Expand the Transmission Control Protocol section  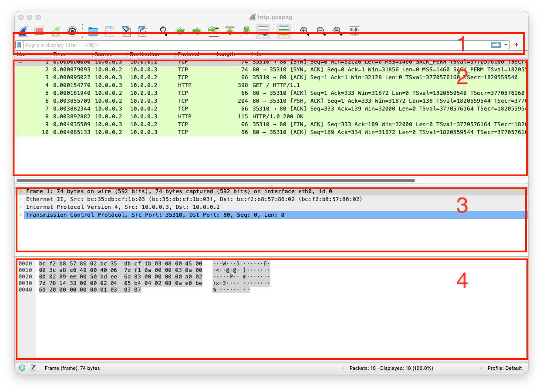20,215
